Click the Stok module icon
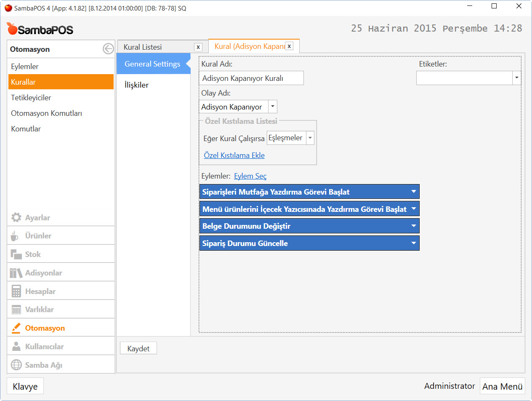 pos(16,254)
